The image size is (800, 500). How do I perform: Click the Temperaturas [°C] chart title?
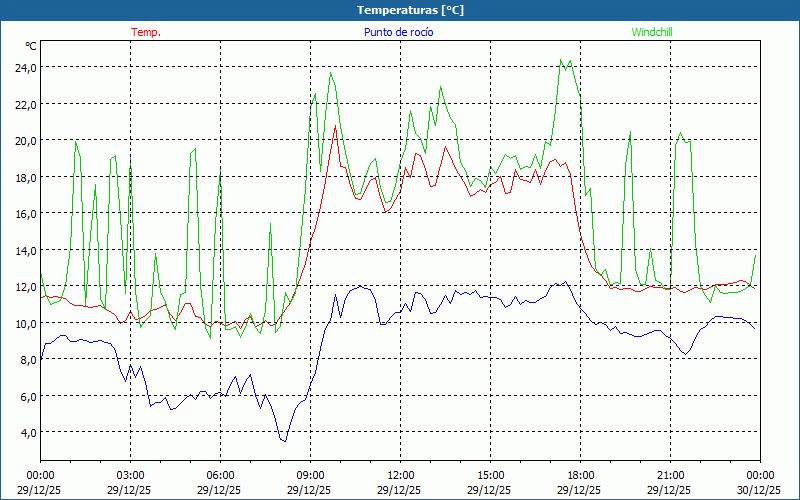coord(410,9)
